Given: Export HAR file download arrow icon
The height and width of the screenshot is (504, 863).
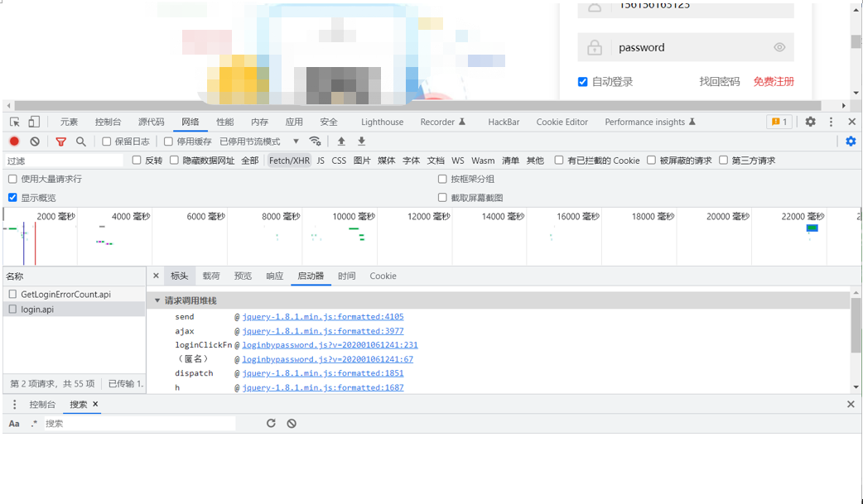Looking at the screenshot, I should [x=362, y=142].
